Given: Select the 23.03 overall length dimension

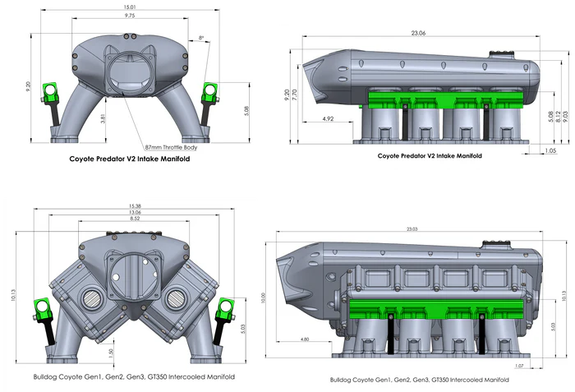Looking at the screenshot, I should coord(412,229).
